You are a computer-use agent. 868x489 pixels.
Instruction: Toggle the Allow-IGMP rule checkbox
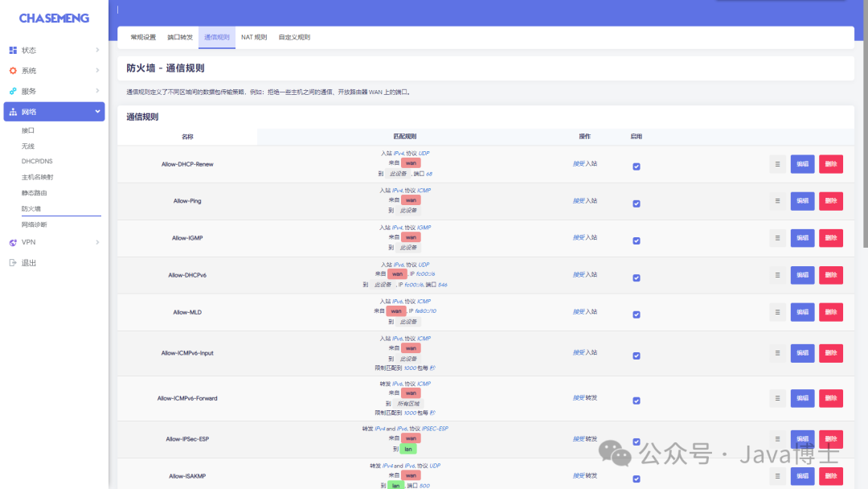click(x=637, y=238)
